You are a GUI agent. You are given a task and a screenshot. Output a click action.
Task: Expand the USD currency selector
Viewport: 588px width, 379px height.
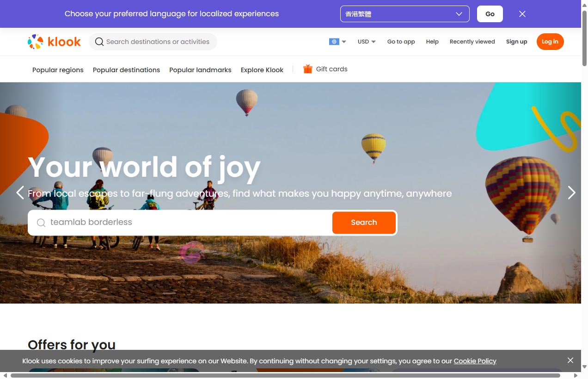pos(367,42)
